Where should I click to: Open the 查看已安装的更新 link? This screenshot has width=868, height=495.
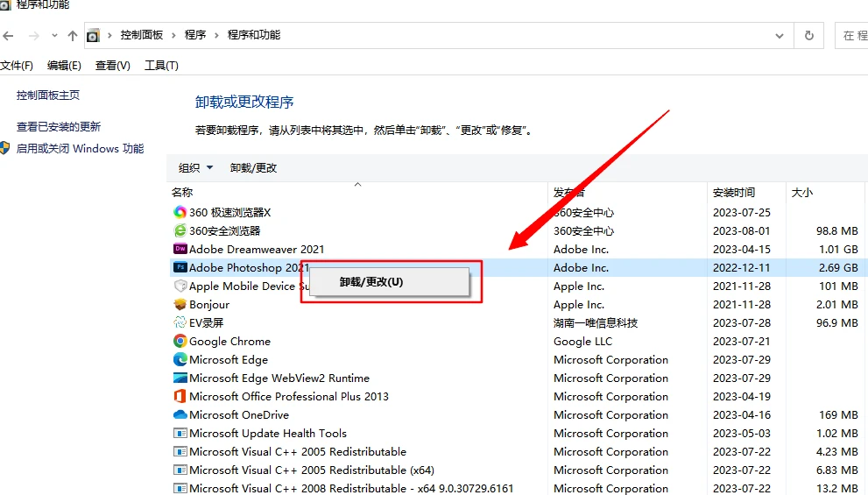click(59, 127)
